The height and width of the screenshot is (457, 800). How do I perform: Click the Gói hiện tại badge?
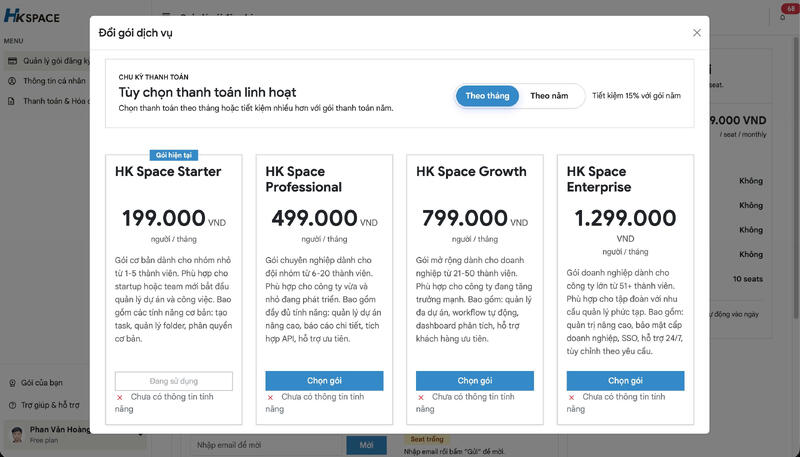click(173, 155)
